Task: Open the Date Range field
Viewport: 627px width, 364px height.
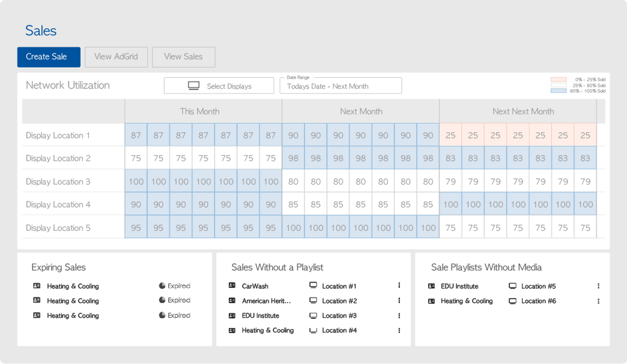Action: click(x=341, y=86)
